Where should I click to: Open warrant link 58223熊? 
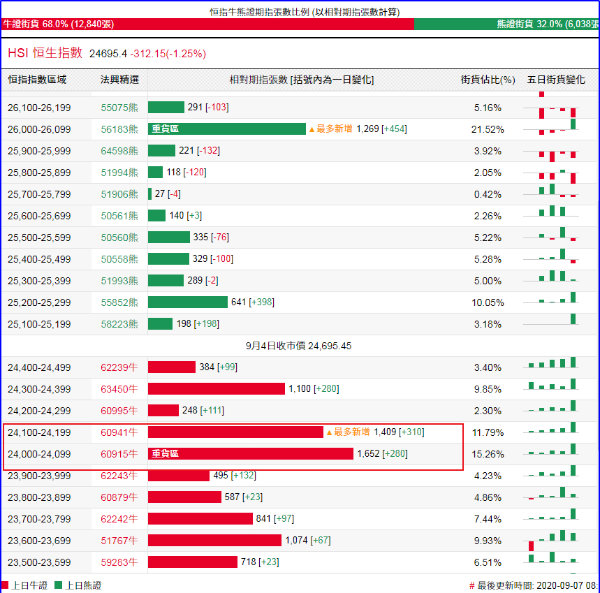coord(119,324)
